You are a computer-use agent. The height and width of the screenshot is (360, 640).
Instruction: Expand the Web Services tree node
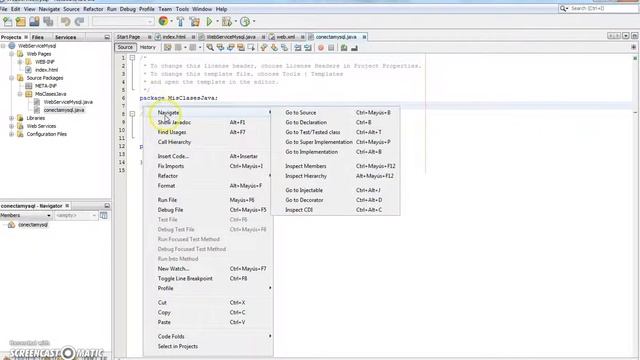pos(11,126)
